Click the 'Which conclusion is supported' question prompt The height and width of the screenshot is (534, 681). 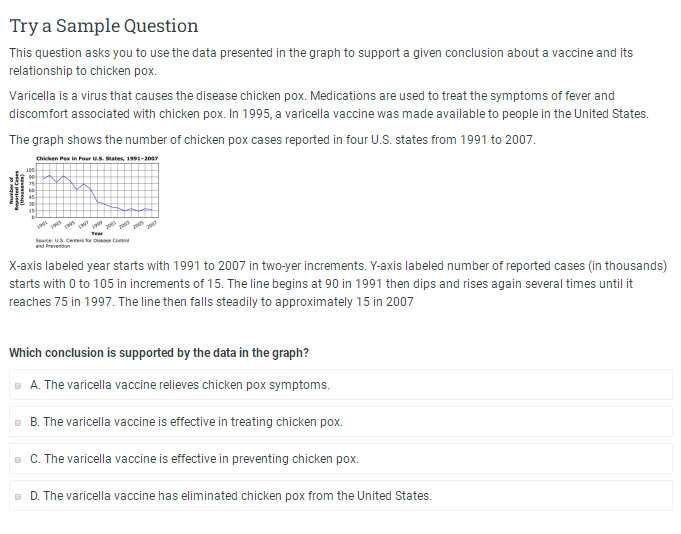[159, 353]
